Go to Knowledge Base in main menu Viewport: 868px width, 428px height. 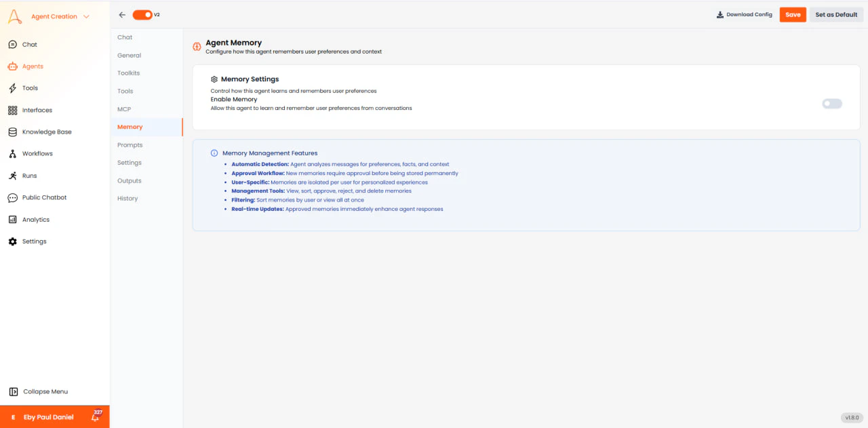tap(47, 132)
